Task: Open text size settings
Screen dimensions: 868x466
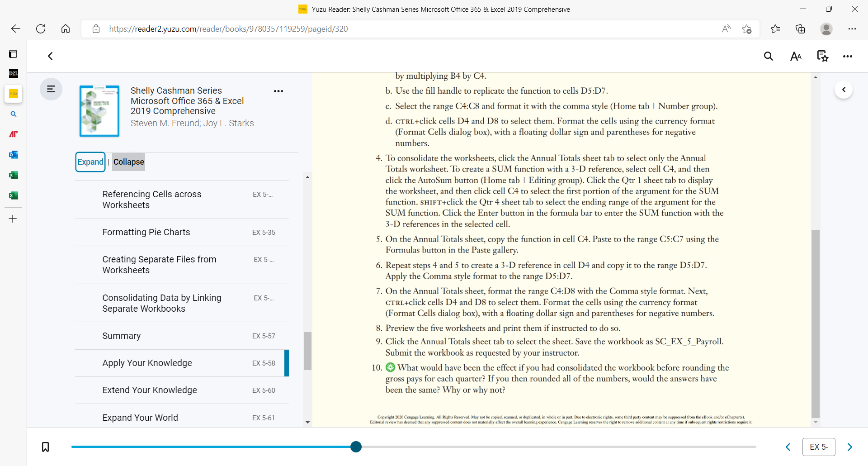Action: (796, 56)
